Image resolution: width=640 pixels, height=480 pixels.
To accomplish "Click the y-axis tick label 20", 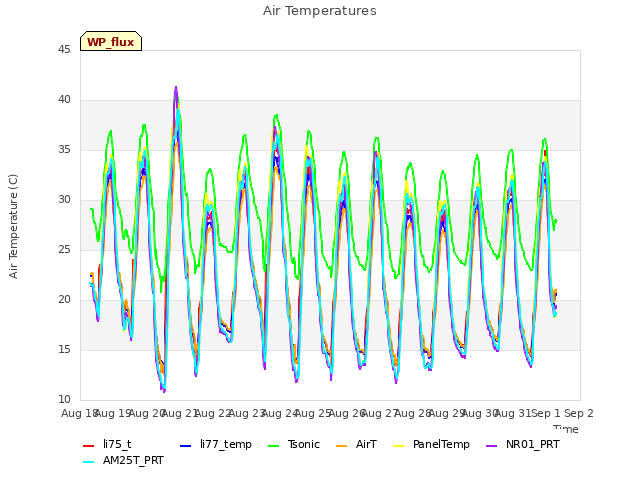I will point(64,300).
